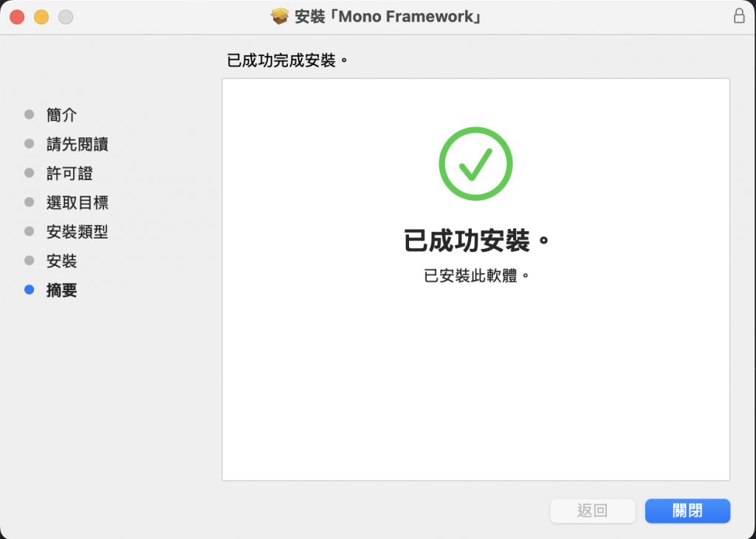Click the package box icon beside the title
Screen dimensions: 756x539
pyautogui.click(x=280, y=16)
